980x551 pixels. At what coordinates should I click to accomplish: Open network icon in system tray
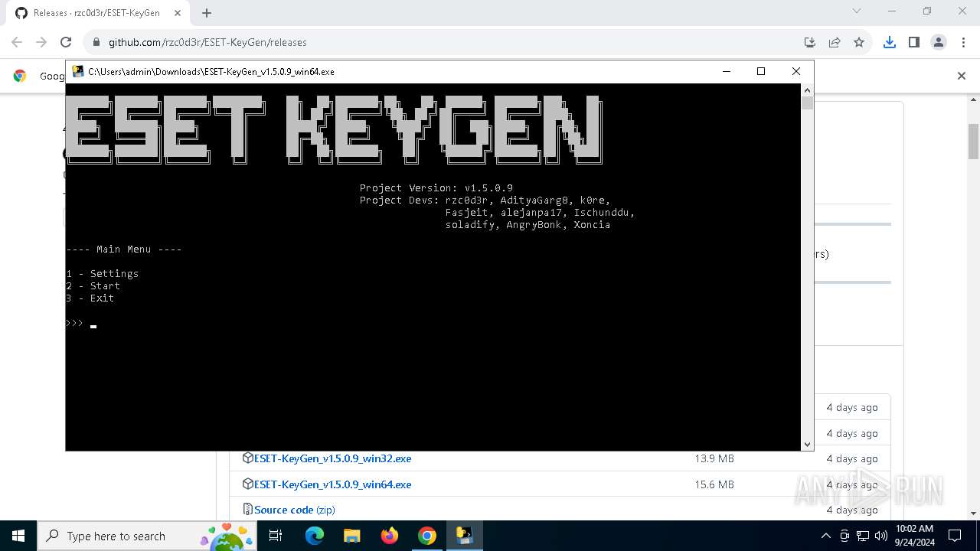pyautogui.click(x=863, y=536)
